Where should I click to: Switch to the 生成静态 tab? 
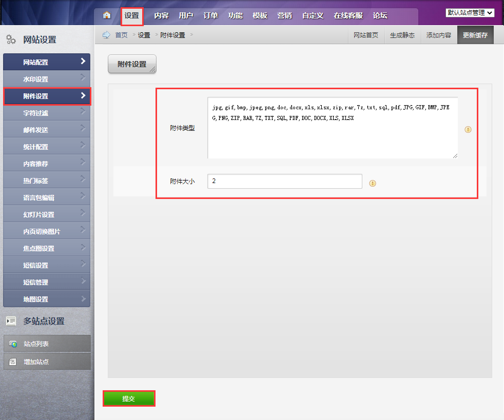(x=402, y=35)
